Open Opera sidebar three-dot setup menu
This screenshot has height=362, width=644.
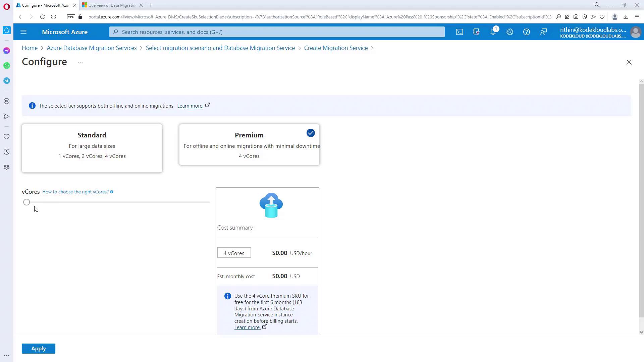pyautogui.click(x=7, y=355)
